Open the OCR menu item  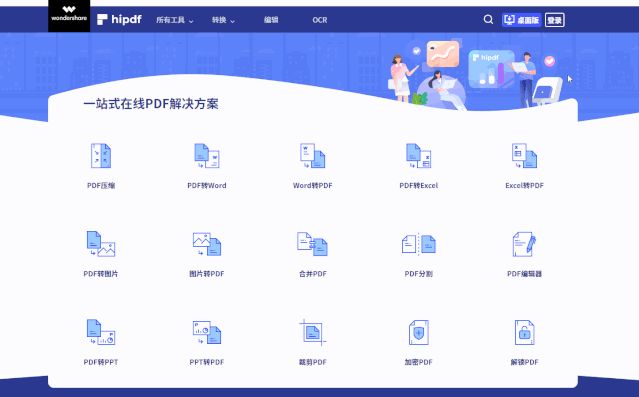320,20
